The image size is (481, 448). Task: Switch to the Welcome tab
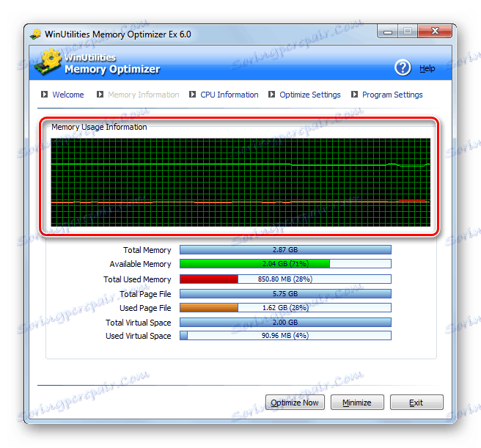tap(68, 95)
